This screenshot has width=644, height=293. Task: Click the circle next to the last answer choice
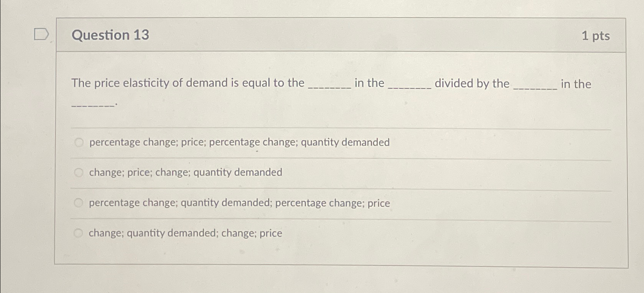(79, 232)
